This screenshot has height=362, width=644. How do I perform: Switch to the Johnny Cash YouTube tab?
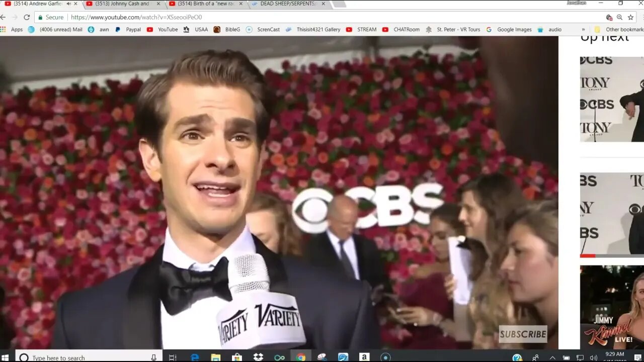click(122, 4)
